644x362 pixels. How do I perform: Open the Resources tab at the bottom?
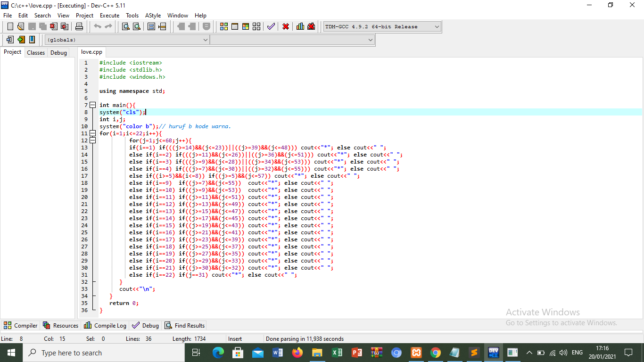tap(61, 325)
